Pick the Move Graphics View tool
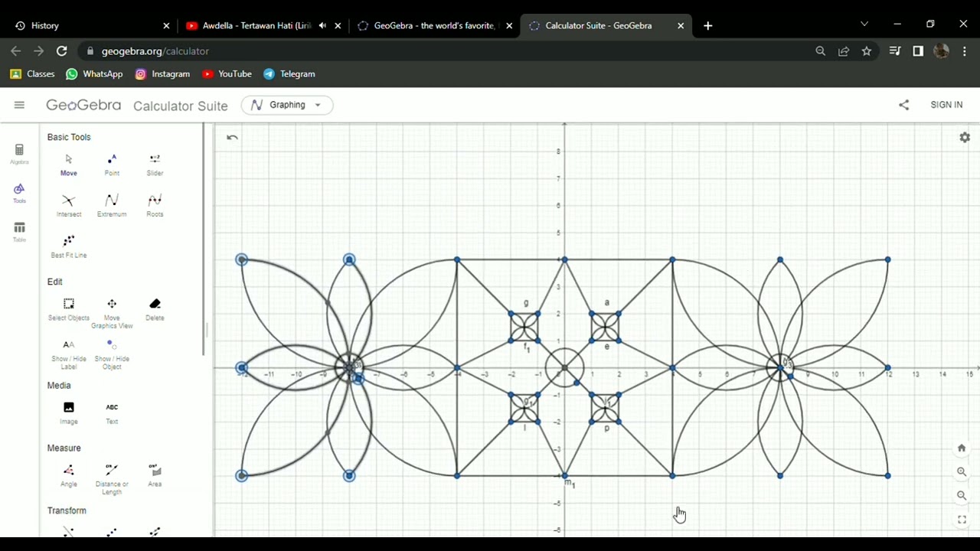The height and width of the screenshot is (551, 980). (112, 313)
